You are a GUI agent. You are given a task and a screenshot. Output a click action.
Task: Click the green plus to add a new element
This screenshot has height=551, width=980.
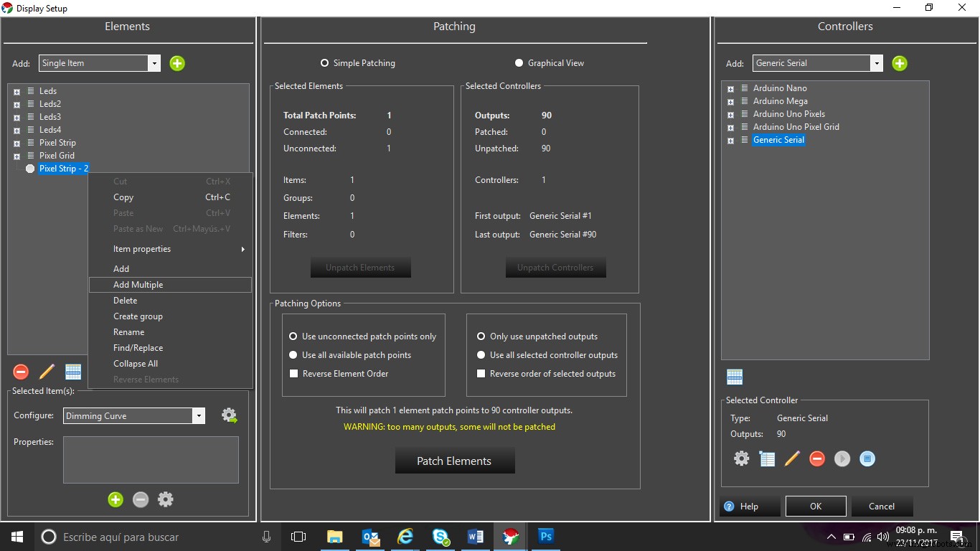tap(177, 63)
